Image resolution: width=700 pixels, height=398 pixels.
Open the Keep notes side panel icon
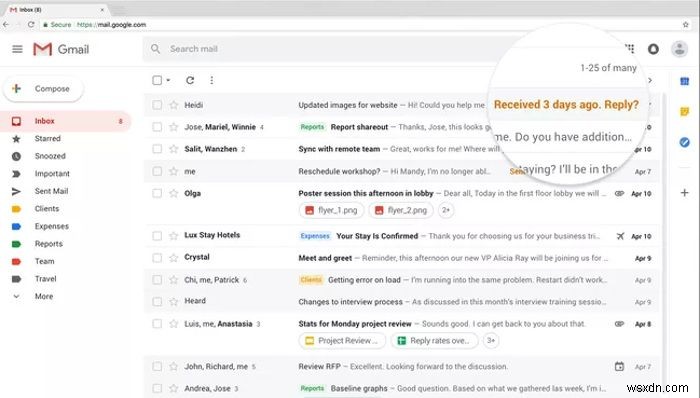click(x=684, y=112)
